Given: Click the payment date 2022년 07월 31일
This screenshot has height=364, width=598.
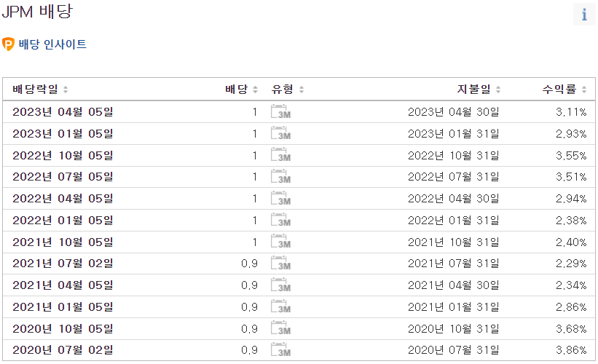Looking at the screenshot, I should click(x=454, y=177).
